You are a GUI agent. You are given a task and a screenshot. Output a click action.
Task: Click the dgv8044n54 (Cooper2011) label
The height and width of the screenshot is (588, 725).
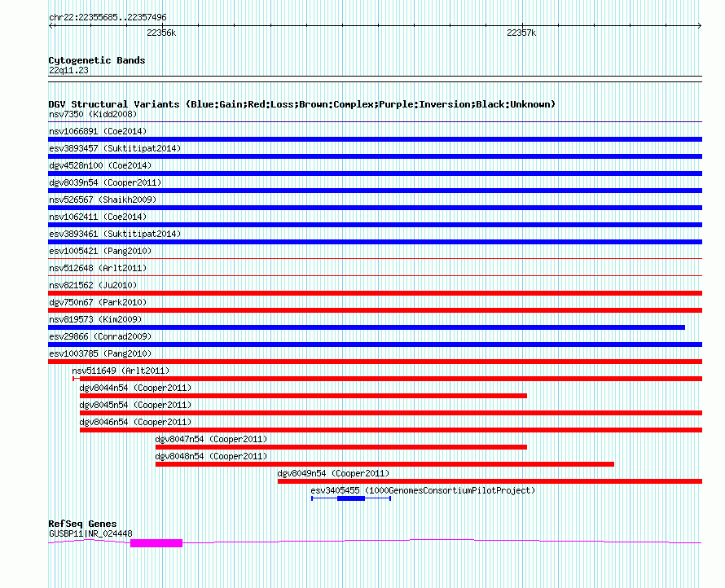[x=135, y=388]
